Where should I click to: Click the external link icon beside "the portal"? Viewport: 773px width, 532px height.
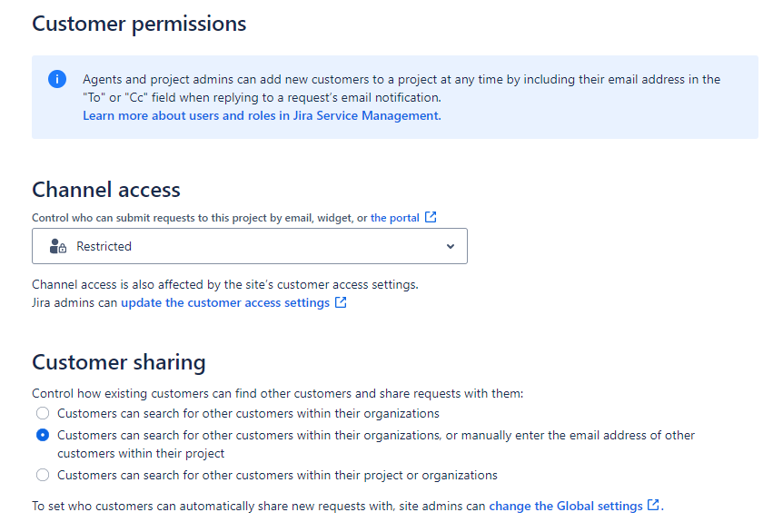click(x=431, y=217)
